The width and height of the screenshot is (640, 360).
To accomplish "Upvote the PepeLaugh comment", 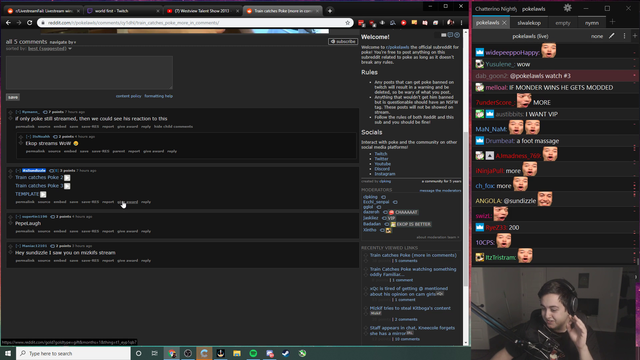I will tap(11, 217).
